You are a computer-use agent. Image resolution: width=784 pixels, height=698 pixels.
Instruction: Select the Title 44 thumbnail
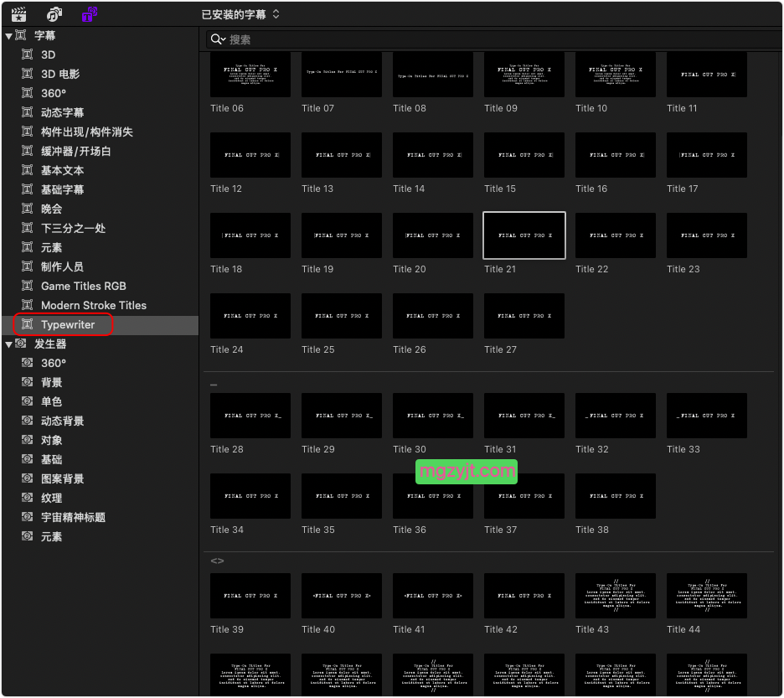click(x=706, y=596)
